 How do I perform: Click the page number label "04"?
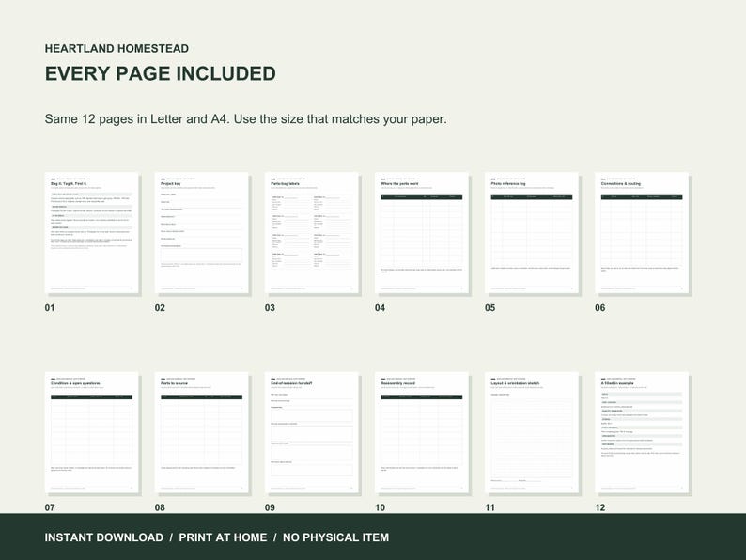pyautogui.click(x=380, y=308)
